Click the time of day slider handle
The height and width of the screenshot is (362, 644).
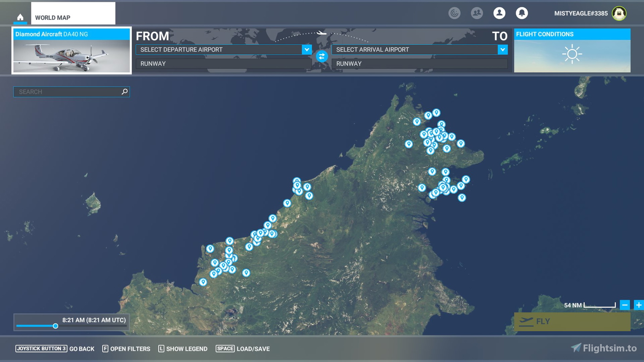pos(56,326)
